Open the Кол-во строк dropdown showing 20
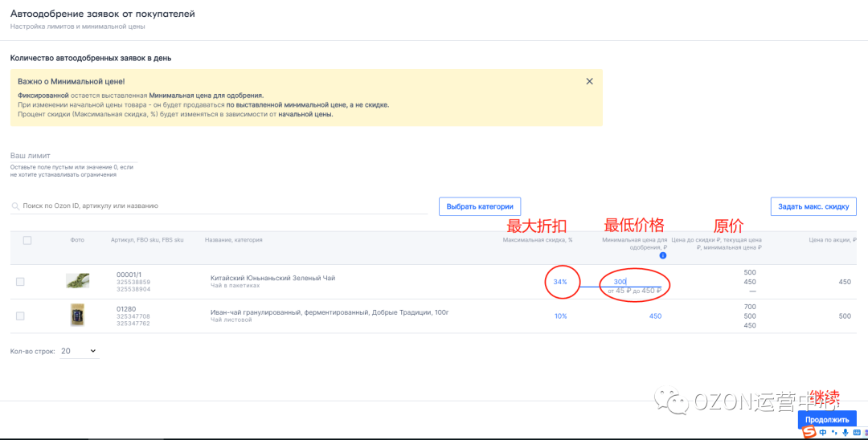 coord(79,351)
